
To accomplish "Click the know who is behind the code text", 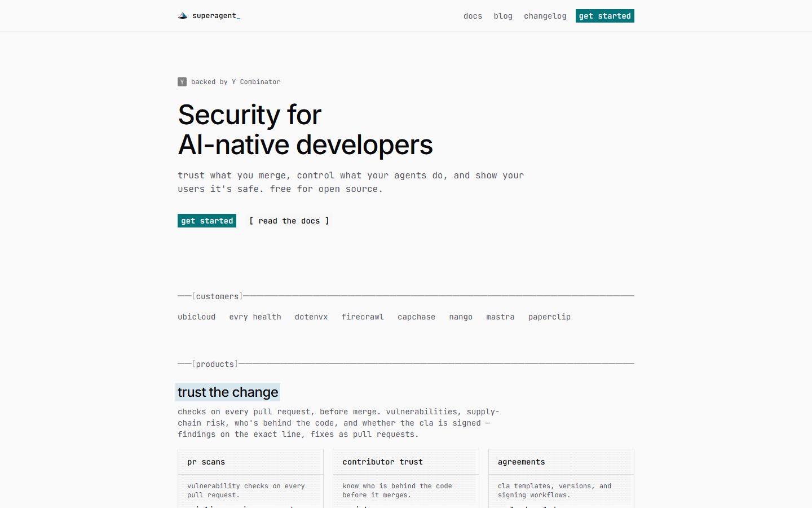I will 397,491.
